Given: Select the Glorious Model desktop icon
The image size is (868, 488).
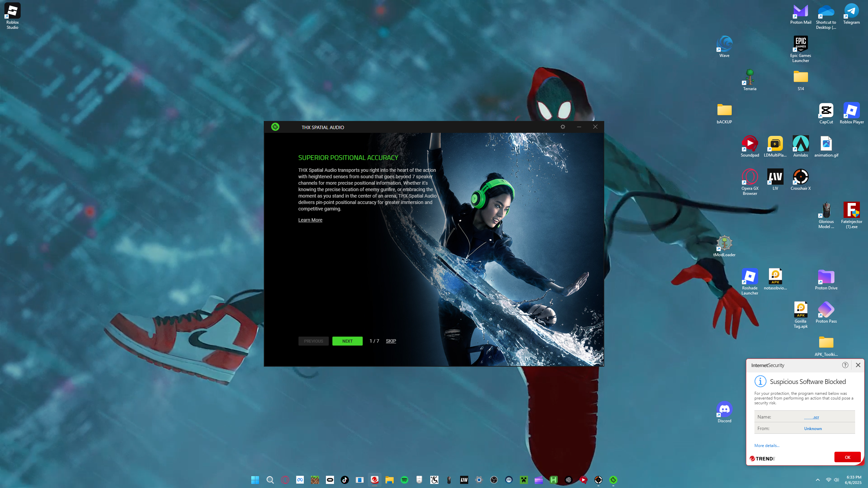Looking at the screenshot, I should coord(826,216).
